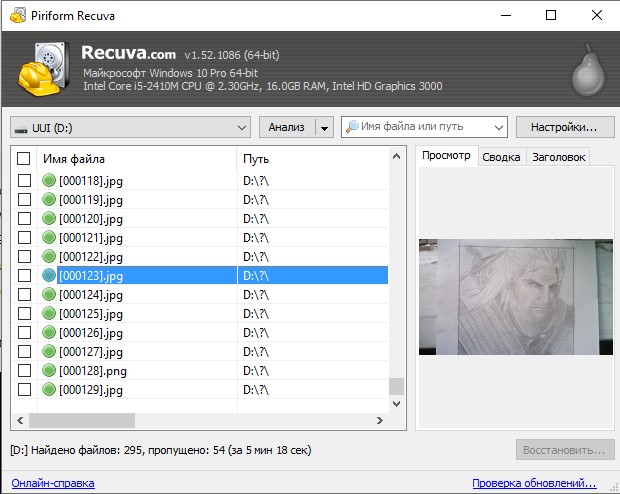Check the box for [000129].jpg
The width and height of the screenshot is (620, 494).
(25, 389)
